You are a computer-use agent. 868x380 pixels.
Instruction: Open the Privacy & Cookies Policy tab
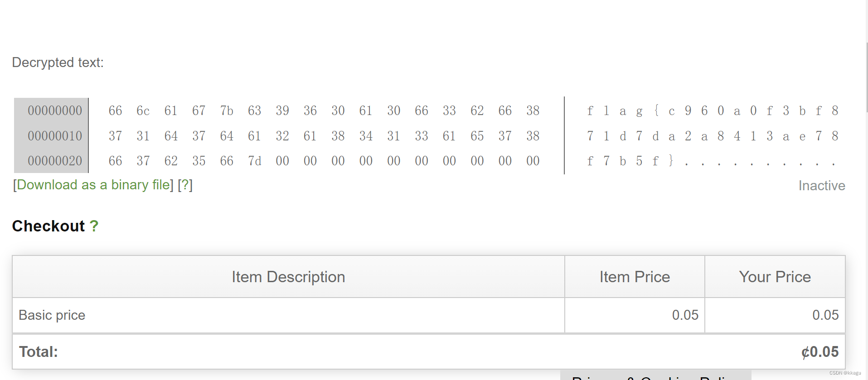coord(655,376)
